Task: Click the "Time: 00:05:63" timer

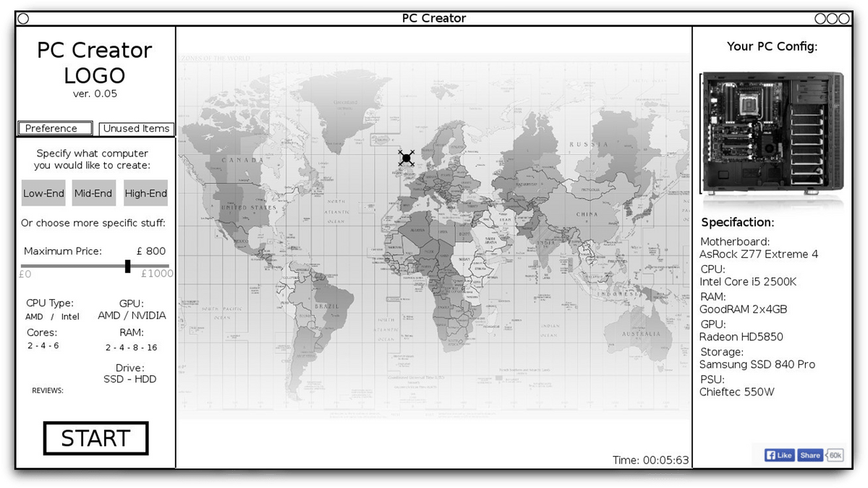Action: pos(651,460)
